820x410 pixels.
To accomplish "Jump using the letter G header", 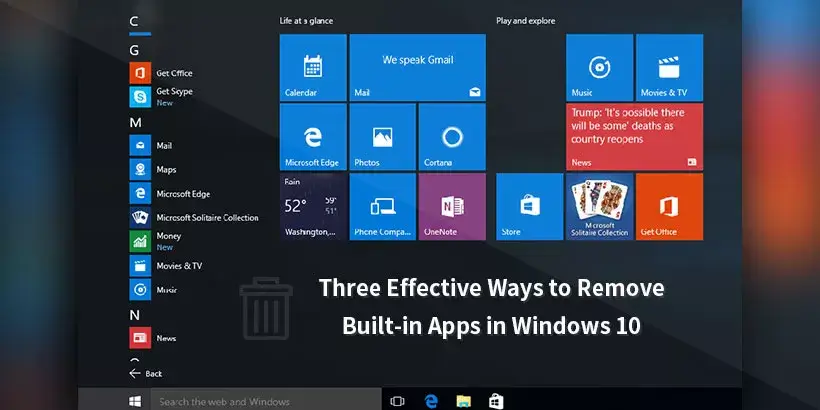I will (134, 50).
